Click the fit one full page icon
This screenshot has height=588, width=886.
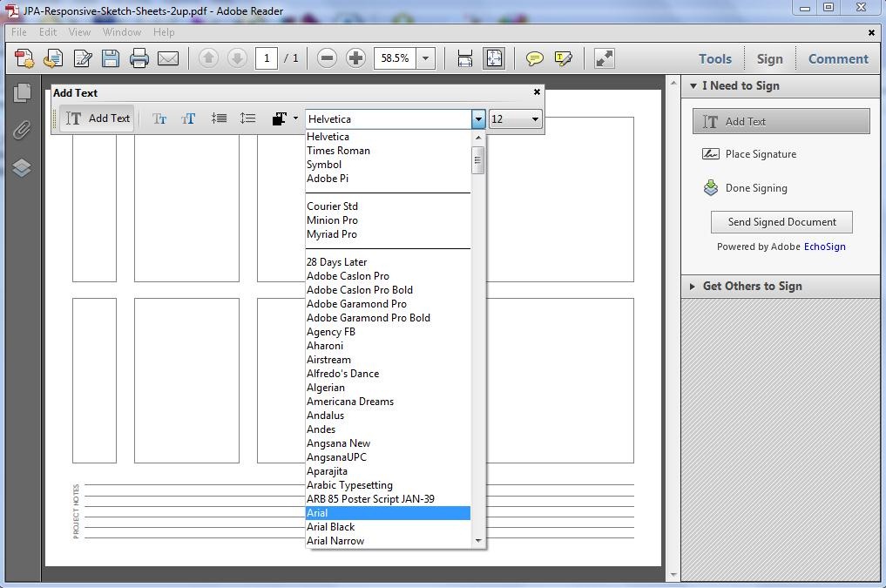[494, 58]
